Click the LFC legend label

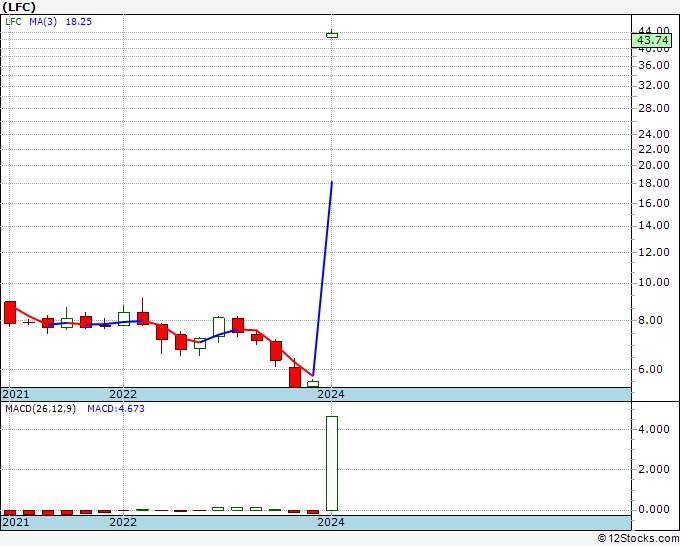point(13,22)
